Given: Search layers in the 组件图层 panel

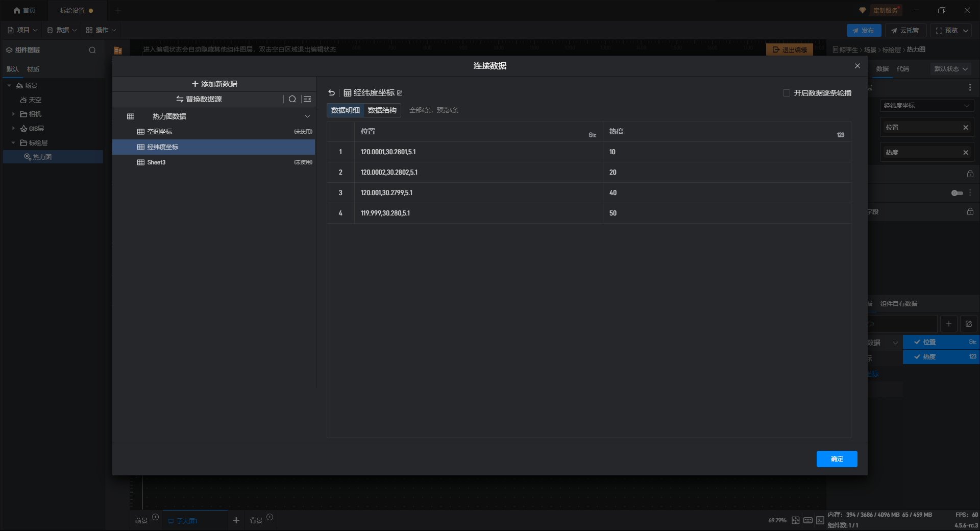Looking at the screenshot, I should 92,50.
